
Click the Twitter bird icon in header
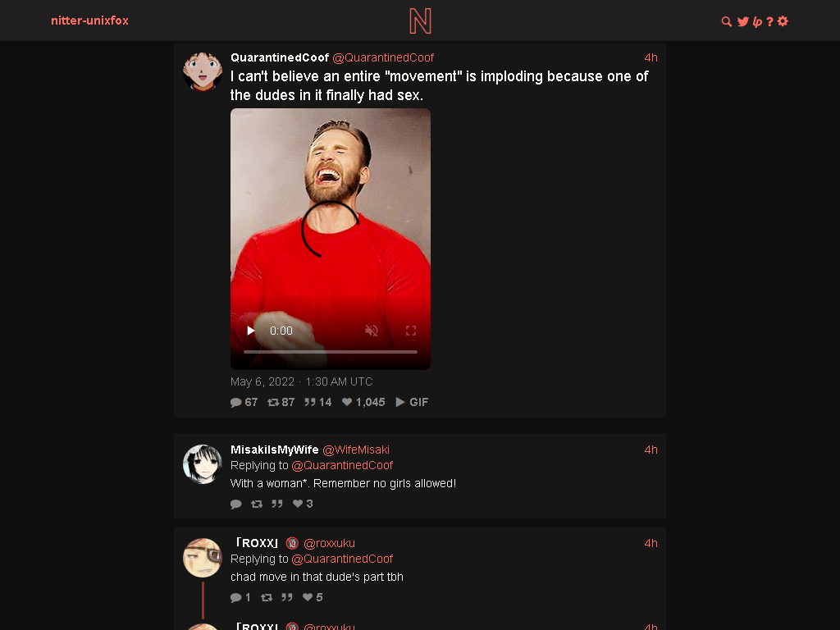pyautogui.click(x=742, y=21)
